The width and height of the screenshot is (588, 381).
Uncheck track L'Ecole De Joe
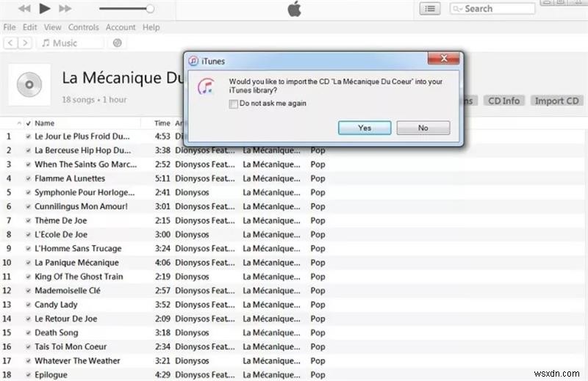[x=28, y=235]
